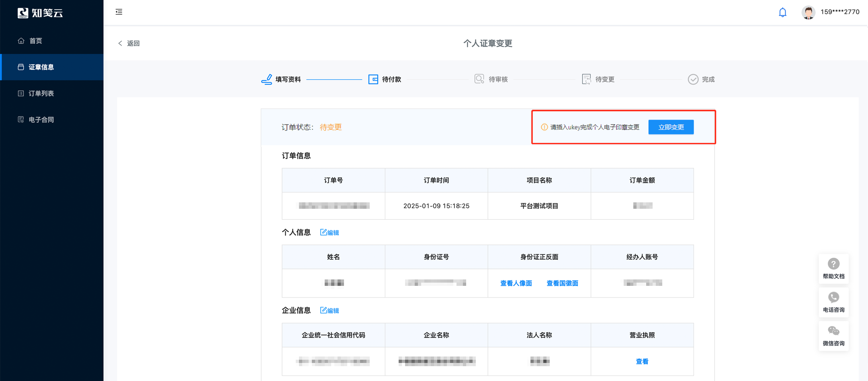The image size is (868, 381).
Task: Click the 知笺云 logo
Action: [40, 13]
